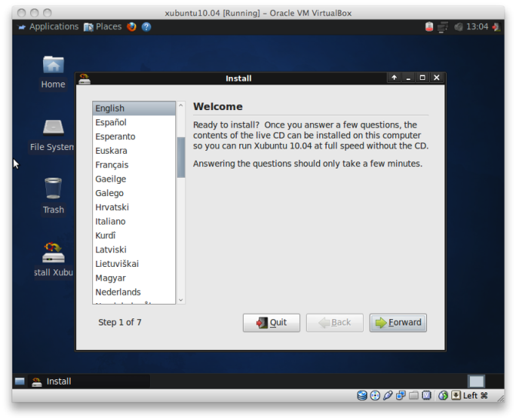Close the VirtualBox window

click(x=22, y=13)
